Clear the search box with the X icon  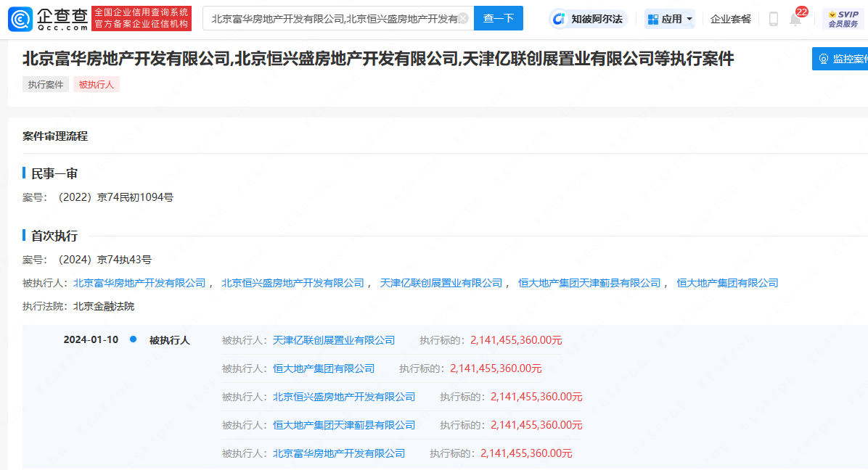click(463, 19)
